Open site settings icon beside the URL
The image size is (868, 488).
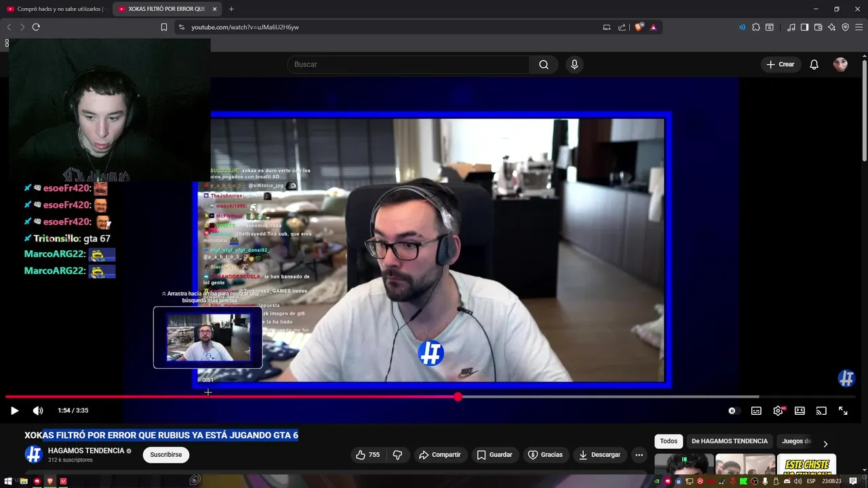pos(181,27)
